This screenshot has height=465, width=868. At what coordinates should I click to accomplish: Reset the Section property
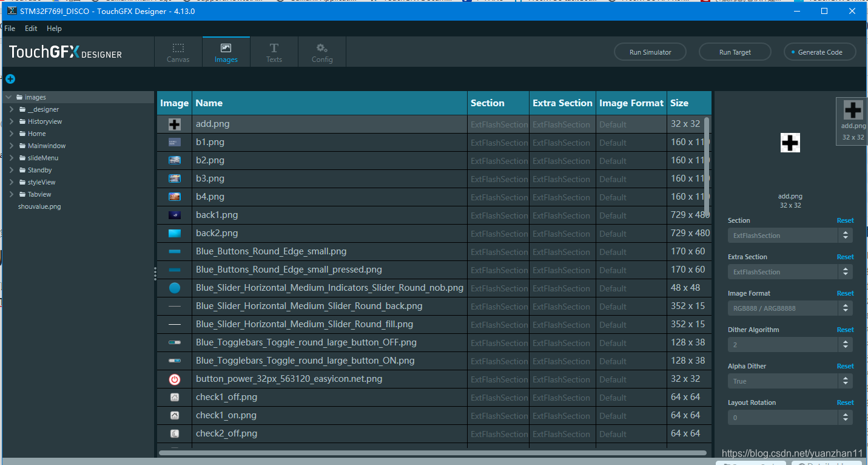(845, 220)
